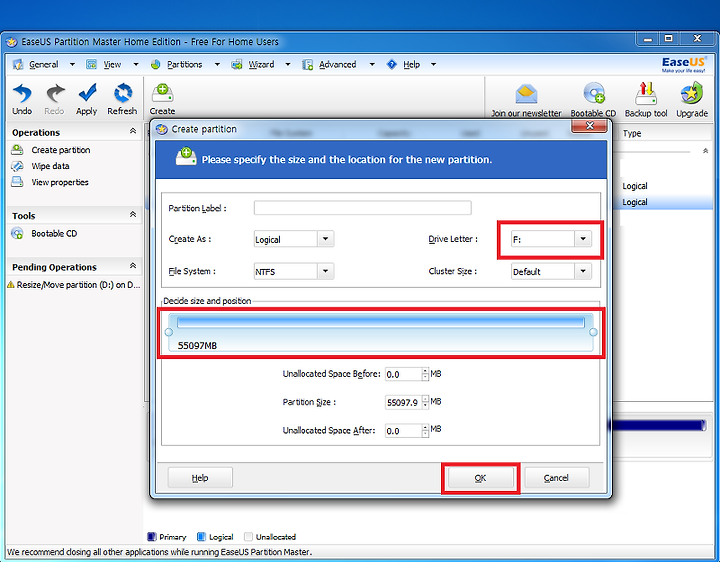This screenshot has height=562, width=720.
Task: Open the View menu
Action: (112, 64)
